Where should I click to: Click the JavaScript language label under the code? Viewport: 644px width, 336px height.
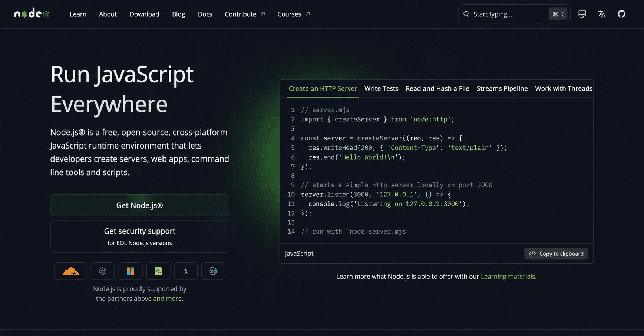pos(299,254)
